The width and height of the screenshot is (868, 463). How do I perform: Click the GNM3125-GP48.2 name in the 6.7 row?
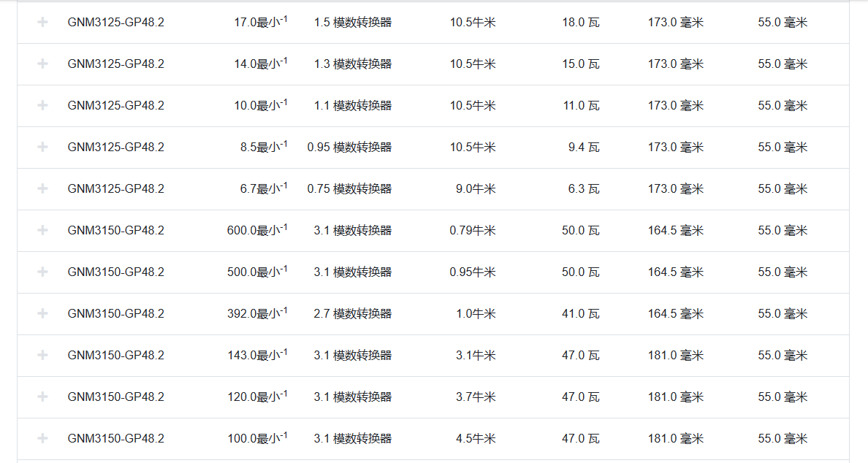click(115, 188)
